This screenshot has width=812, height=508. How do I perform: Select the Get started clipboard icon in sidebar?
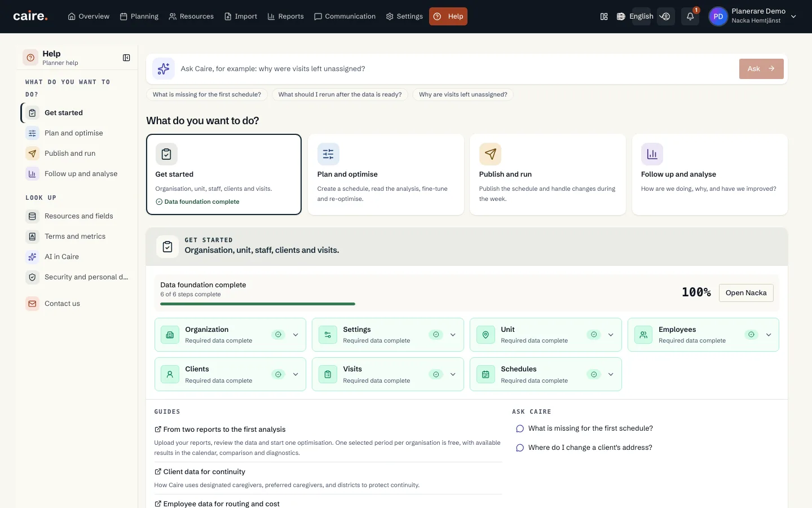33,113
